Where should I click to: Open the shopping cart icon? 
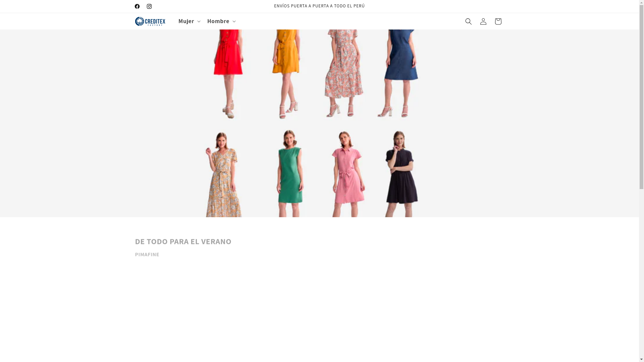(498, 21)
